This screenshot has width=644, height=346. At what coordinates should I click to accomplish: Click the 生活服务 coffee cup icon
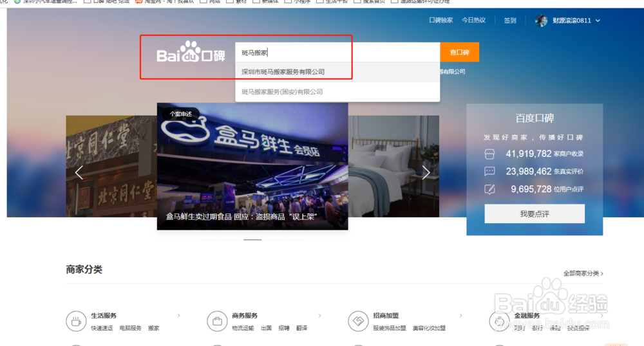[x=76, y=321]
